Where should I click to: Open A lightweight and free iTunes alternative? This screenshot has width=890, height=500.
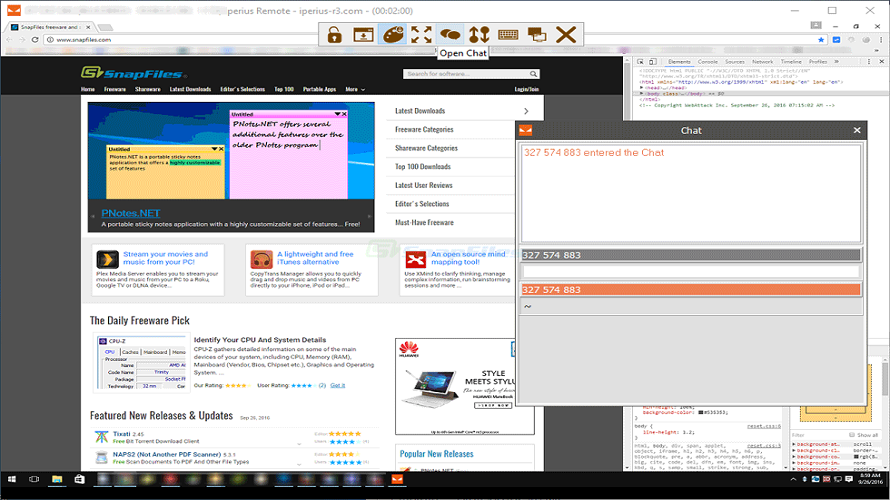315,258
